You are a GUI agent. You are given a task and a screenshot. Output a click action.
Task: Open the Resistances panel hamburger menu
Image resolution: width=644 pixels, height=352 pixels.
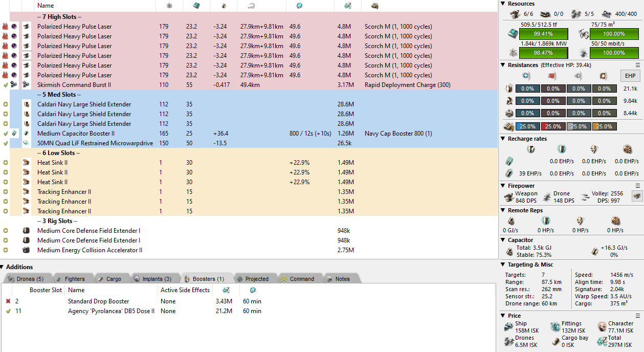pyautogui.click(x=637, y=65)
